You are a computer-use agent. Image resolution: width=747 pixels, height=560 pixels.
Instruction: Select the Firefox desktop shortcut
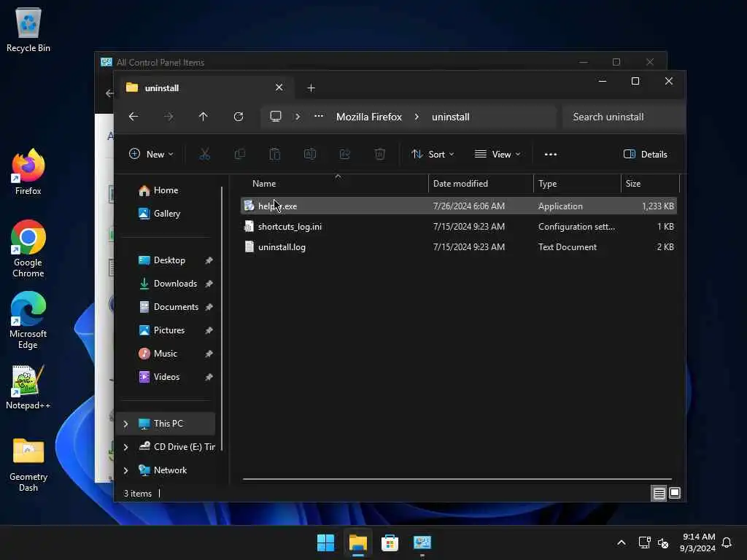(28, 172)
